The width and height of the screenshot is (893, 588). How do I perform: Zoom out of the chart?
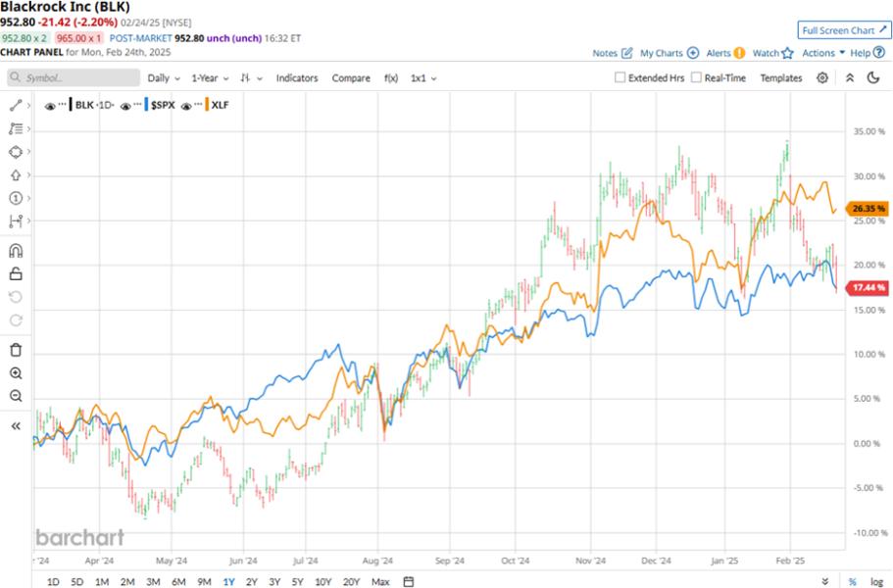point(16,396)
